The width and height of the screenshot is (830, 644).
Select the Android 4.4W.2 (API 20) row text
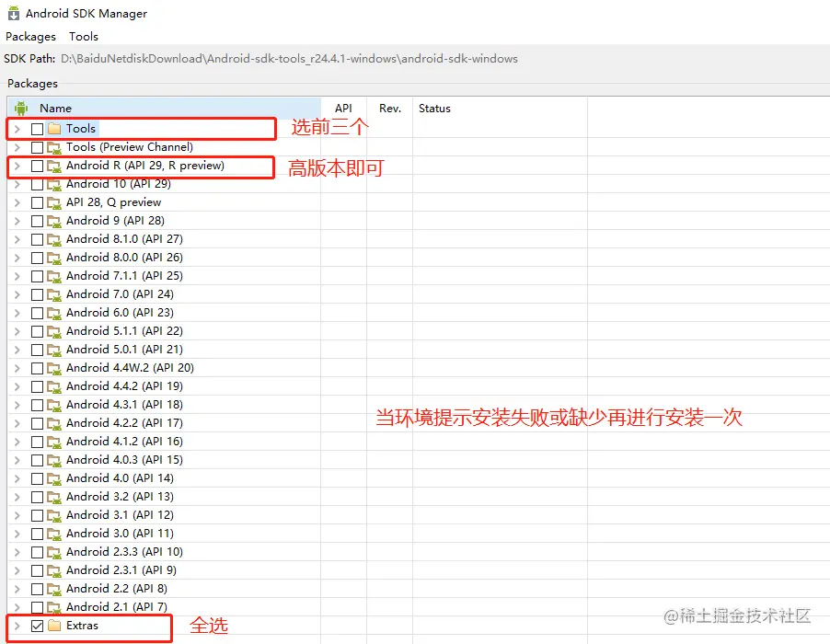[131, 368]
